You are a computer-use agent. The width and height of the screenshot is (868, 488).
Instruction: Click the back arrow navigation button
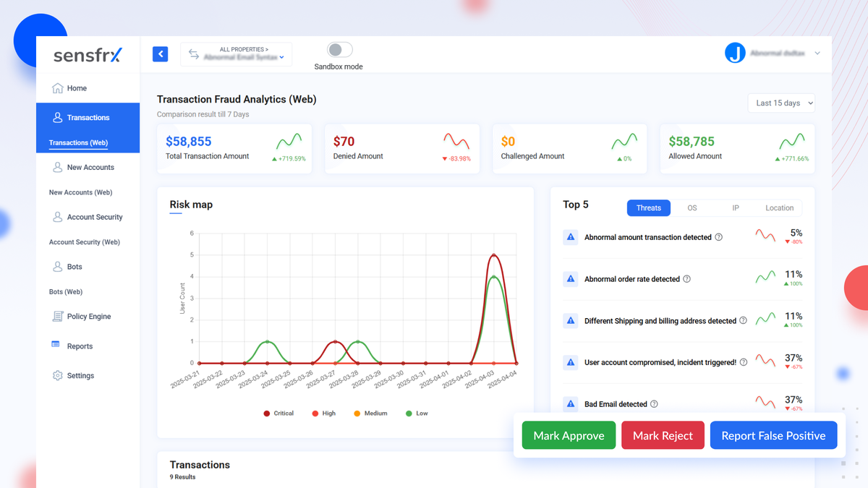tap(160, 54)
